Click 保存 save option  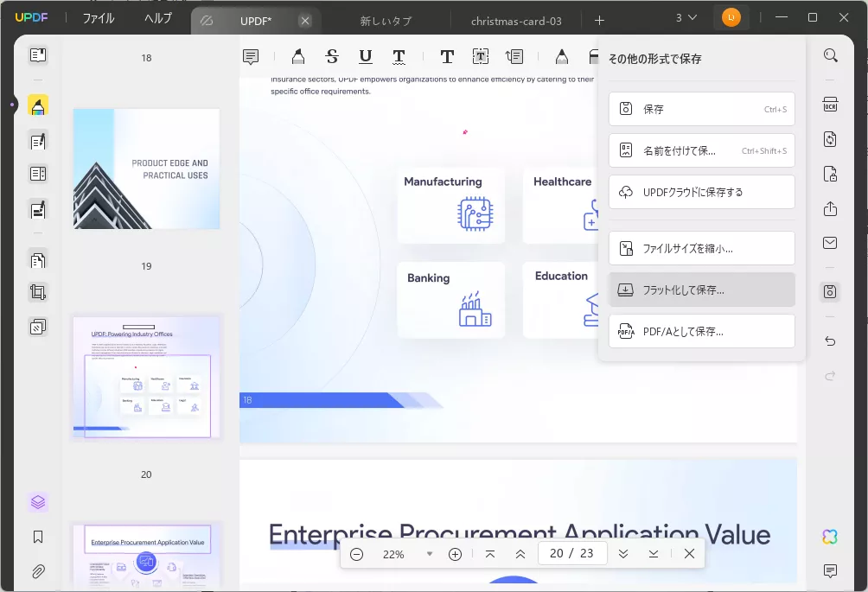(702, 109)
